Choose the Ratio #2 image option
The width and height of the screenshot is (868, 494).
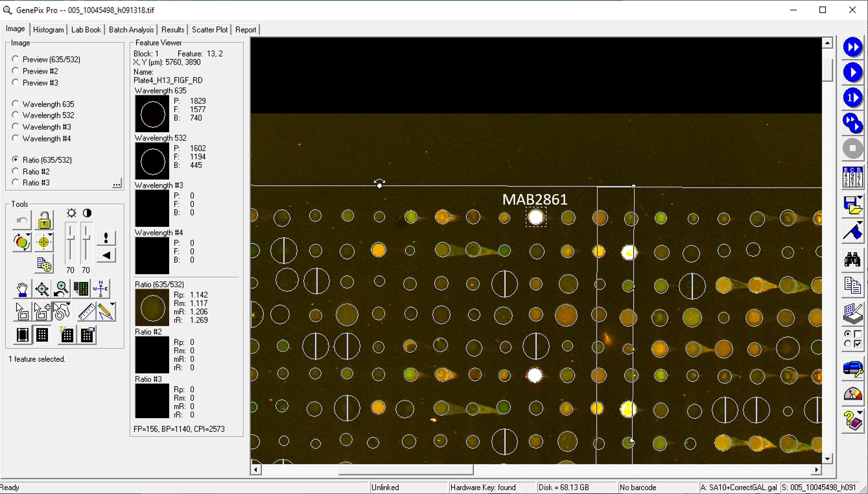pyautogui.click(x=16, y=171)
